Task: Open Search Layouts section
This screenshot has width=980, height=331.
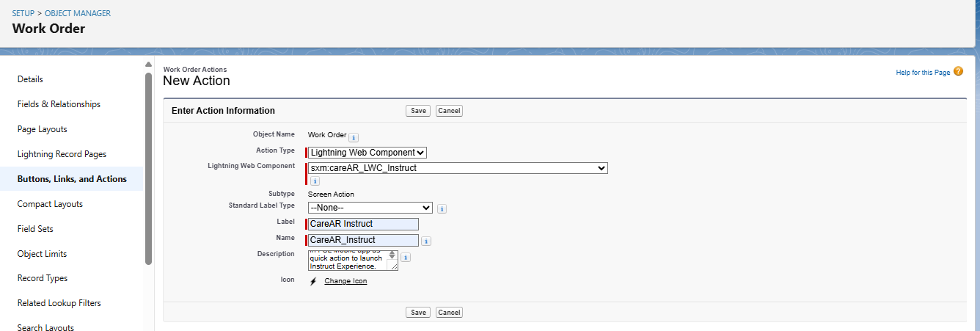Action: 45,327
